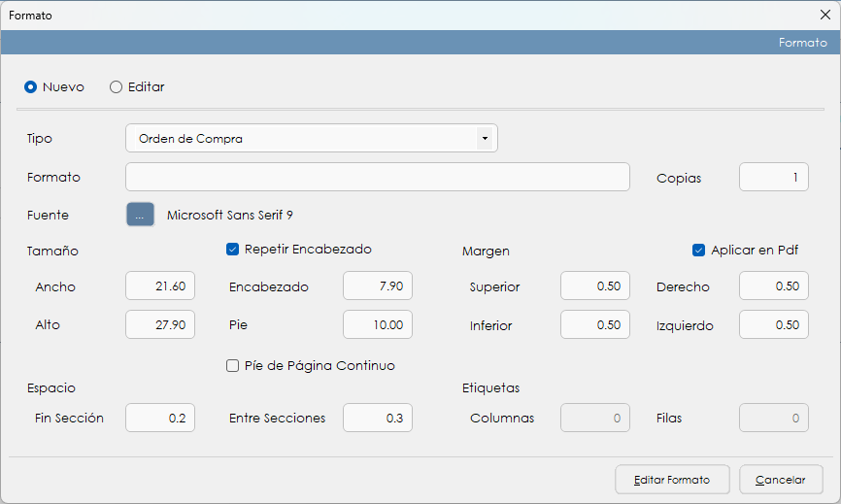Close the Formato dialog window
Screen dimensions: 841x504
pyautogui.click(x=824, y=16)
